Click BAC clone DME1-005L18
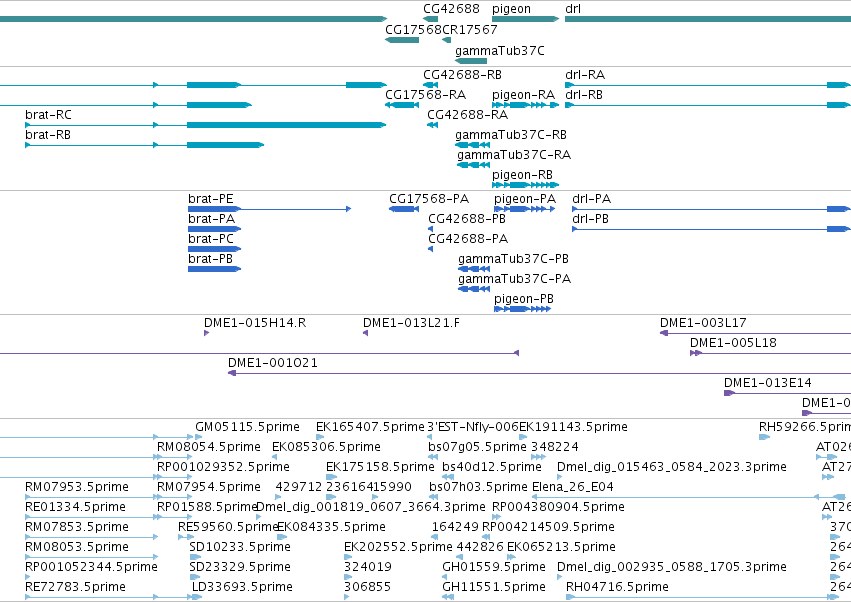The image size is (851, 602). pos(733,343)
